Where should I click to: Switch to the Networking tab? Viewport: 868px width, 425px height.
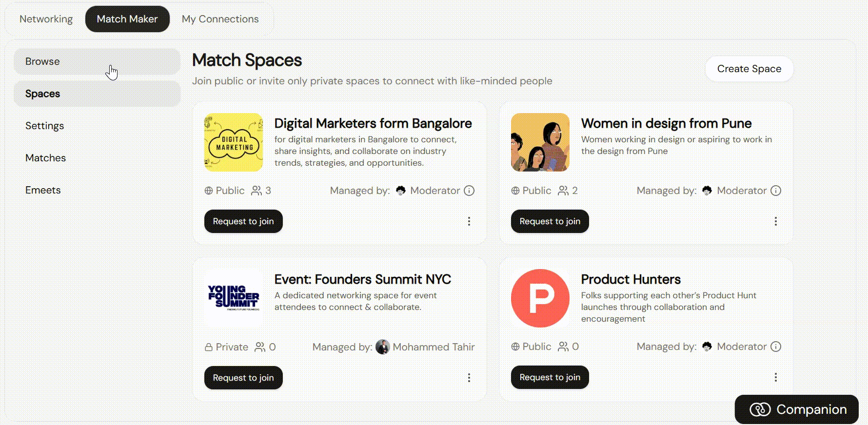pyautogui.click(x=46, y=19)
